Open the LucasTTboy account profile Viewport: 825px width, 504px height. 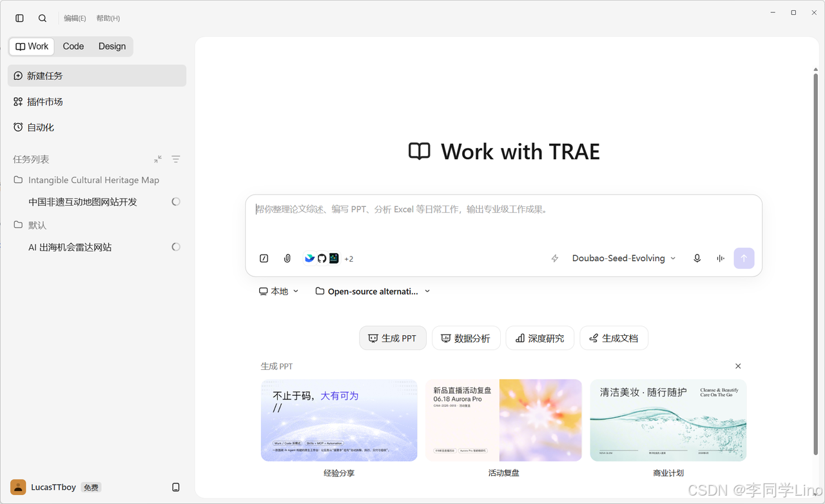(43, 487)
